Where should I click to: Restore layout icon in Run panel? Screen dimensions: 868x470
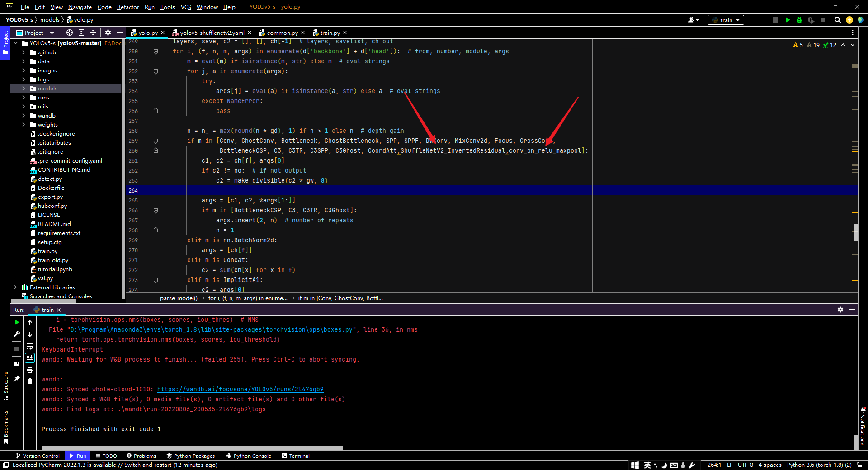[17, 364]
